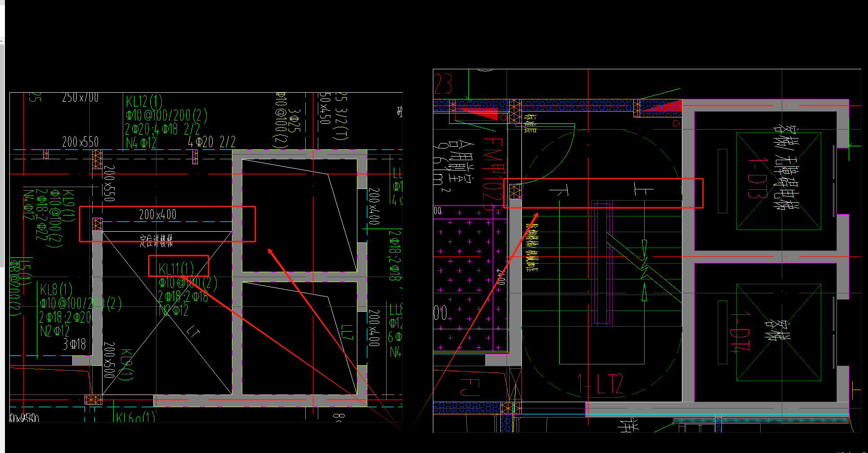Select the red 1-DT4 elevator label
868x453 pixels.
pyautogui.click(x=740, y=332)
